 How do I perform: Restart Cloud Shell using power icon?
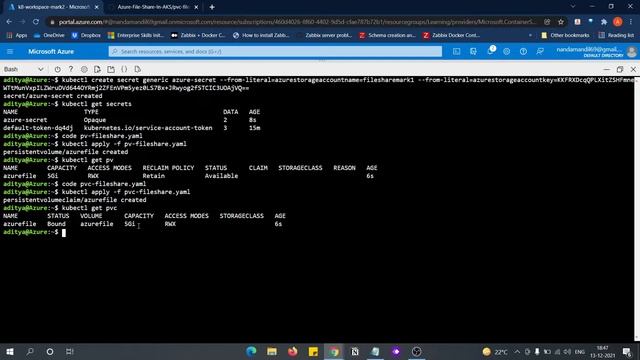(58, 69)
